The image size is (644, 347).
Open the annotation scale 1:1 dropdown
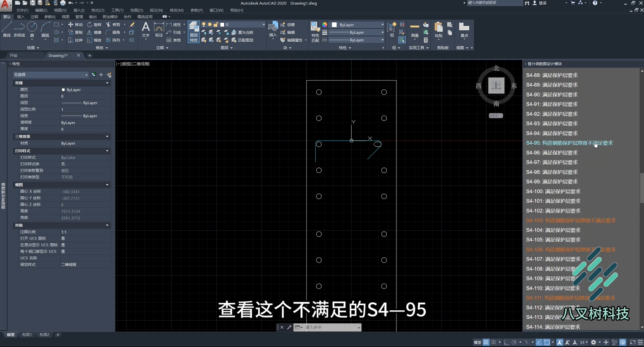(584, 342)
